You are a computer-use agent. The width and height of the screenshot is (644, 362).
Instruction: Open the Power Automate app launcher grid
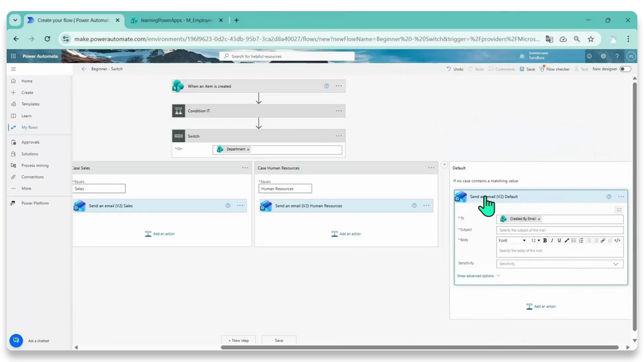13,56
